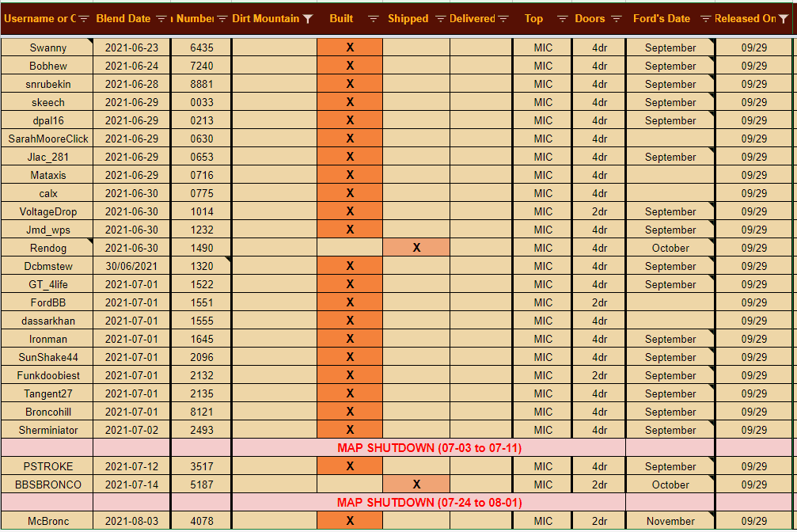
Task: Click the Built X mark in Swanny row
Action: (350, 47)
